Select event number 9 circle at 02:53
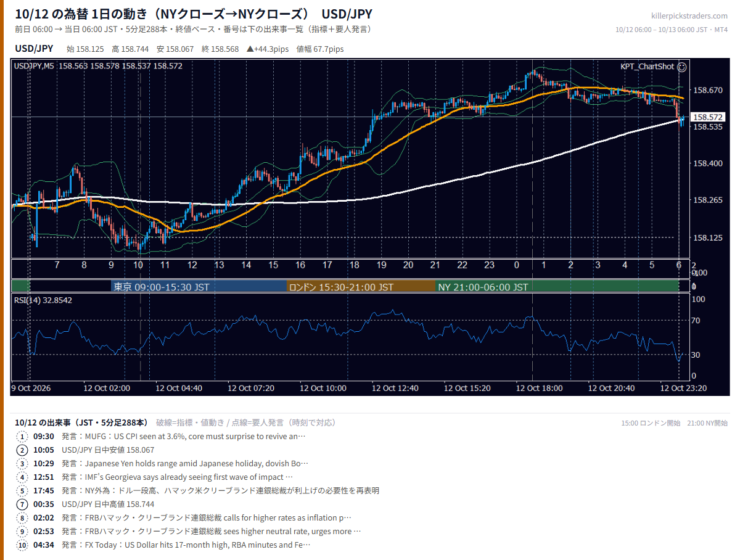Viewport: 740px width, 560px height. pyautogui.click(x=22, y=531)
